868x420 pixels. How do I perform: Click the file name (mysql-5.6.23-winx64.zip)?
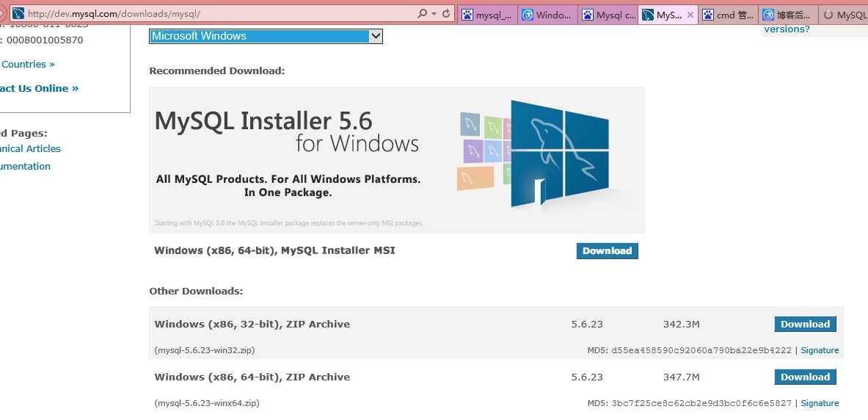pos(207,403)
